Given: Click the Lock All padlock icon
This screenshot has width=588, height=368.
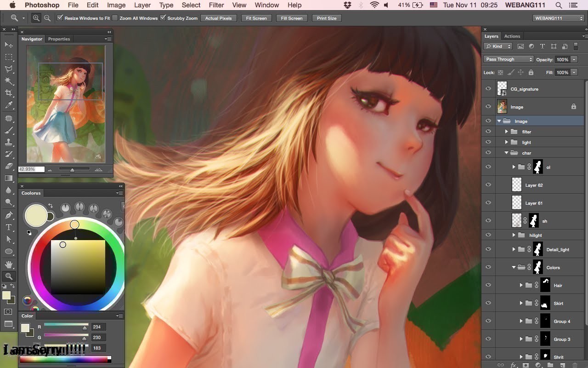Looking at the screenshot, I should coord(531,72).
